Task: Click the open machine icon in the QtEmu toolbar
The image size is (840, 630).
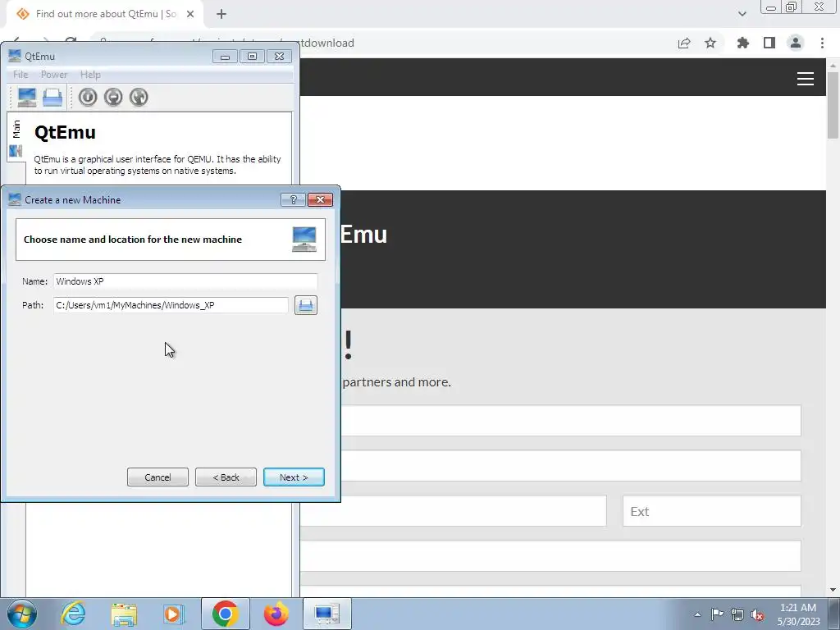Action: click(52, 98)
